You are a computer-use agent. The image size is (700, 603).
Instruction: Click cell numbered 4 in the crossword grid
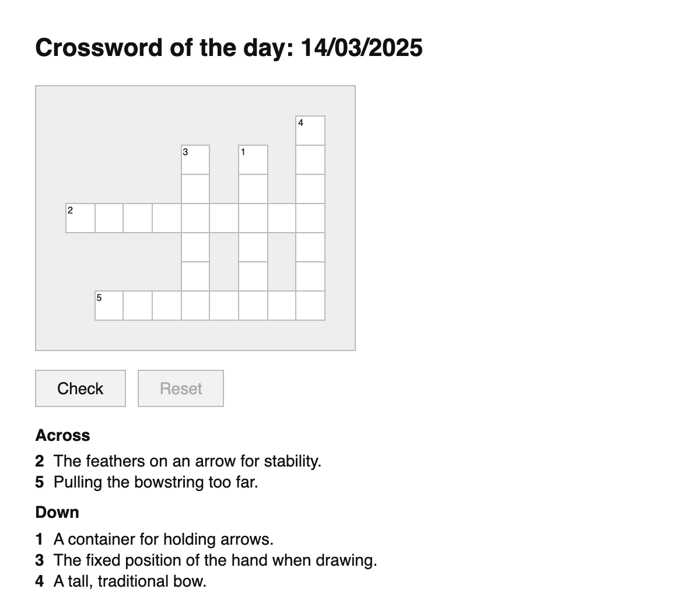(310, 129)
